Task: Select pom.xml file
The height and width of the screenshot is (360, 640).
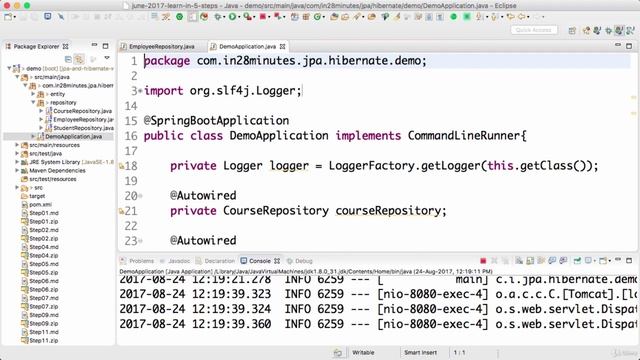Action: tap(40, 204)
